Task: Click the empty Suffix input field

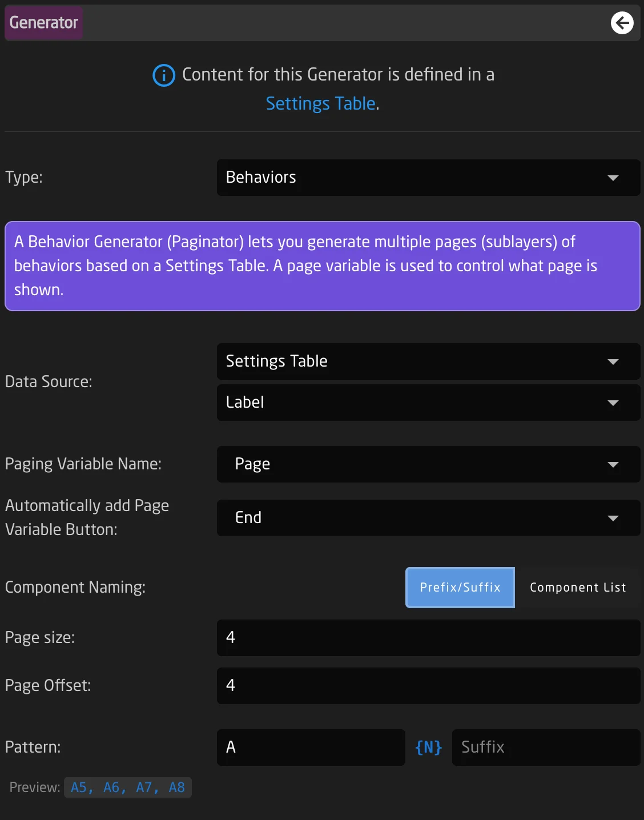Action: pos(545,747)
